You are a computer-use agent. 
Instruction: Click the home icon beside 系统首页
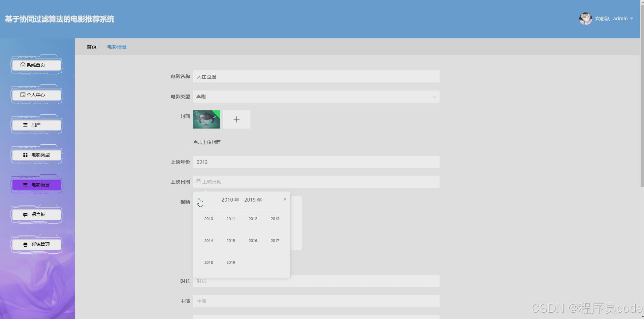(23, 65)
